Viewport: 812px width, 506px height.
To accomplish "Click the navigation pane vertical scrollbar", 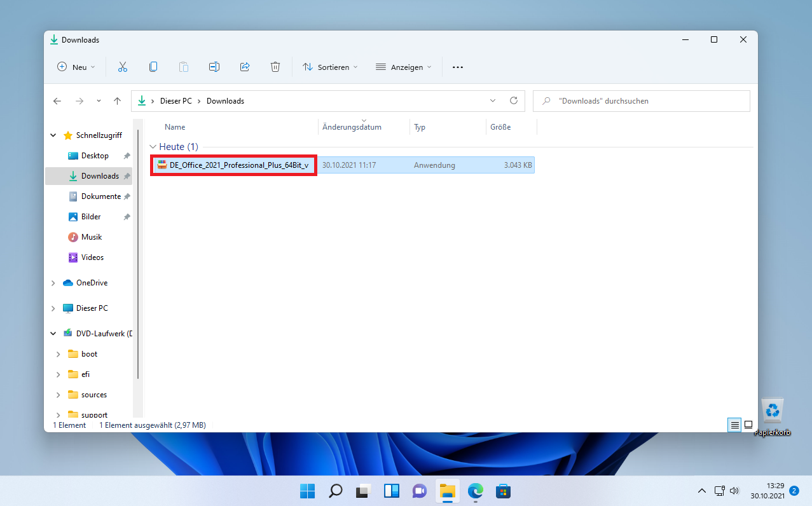I will pyautogui.click(x=138, y=254).
